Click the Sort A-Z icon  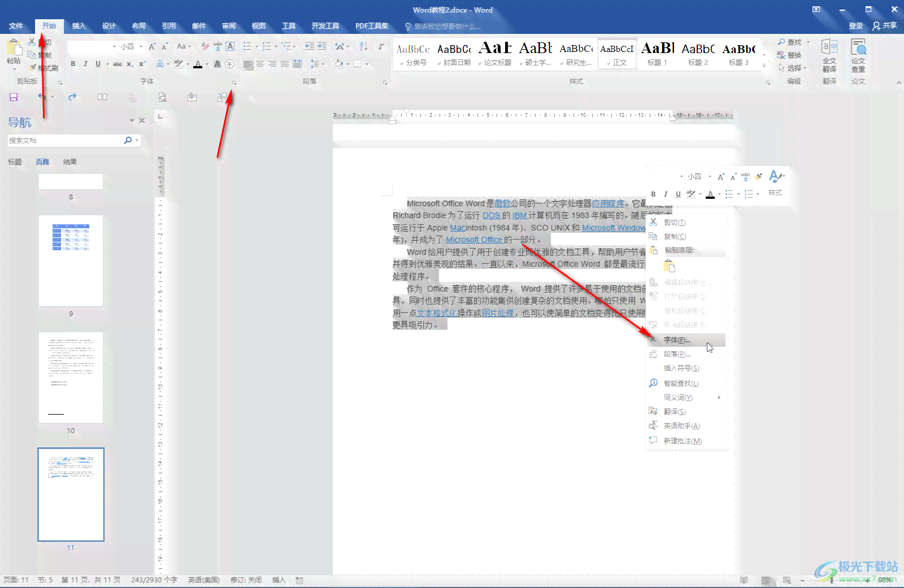pos(363,46)
